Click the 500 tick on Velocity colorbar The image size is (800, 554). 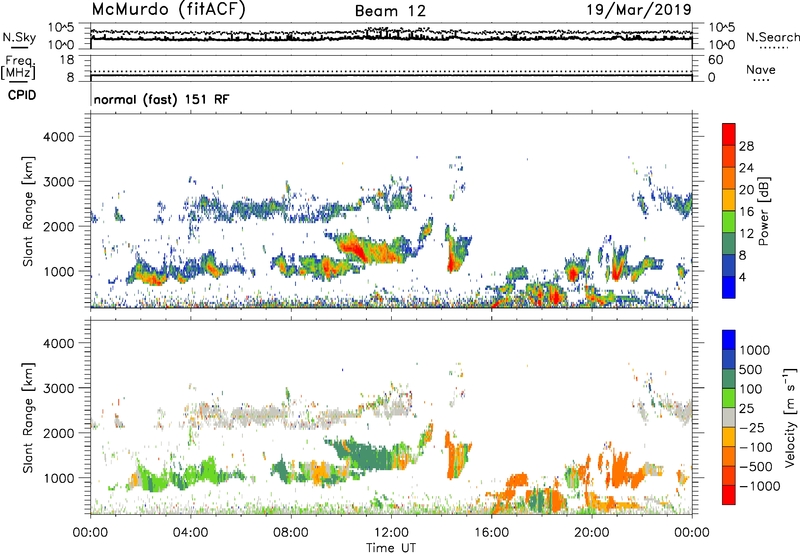(751, 369)
